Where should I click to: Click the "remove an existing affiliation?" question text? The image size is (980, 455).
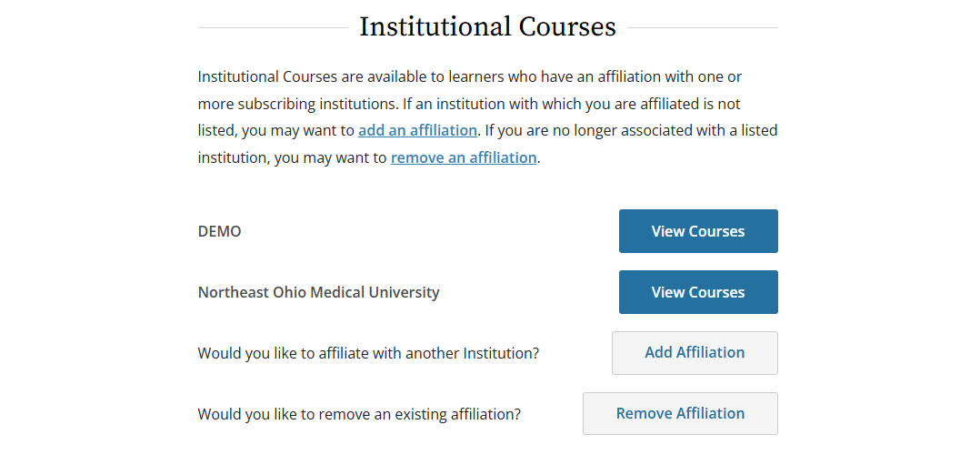(x=359, y=414)
